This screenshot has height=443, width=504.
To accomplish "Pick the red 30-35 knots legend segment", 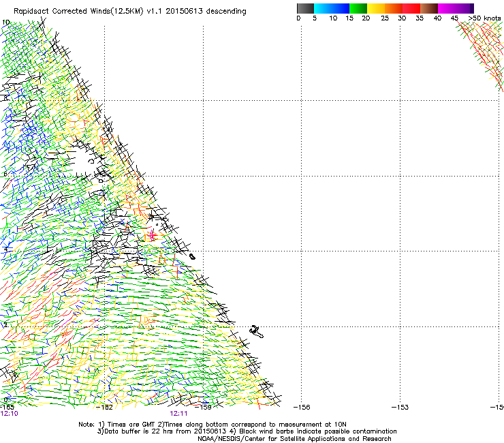I will point(411,8).
